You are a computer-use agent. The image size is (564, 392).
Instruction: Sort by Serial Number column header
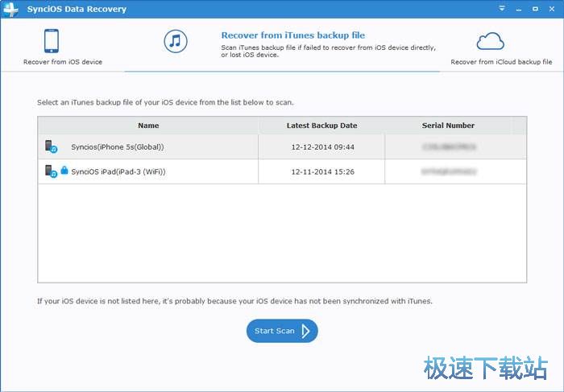(x=448, y=126)
